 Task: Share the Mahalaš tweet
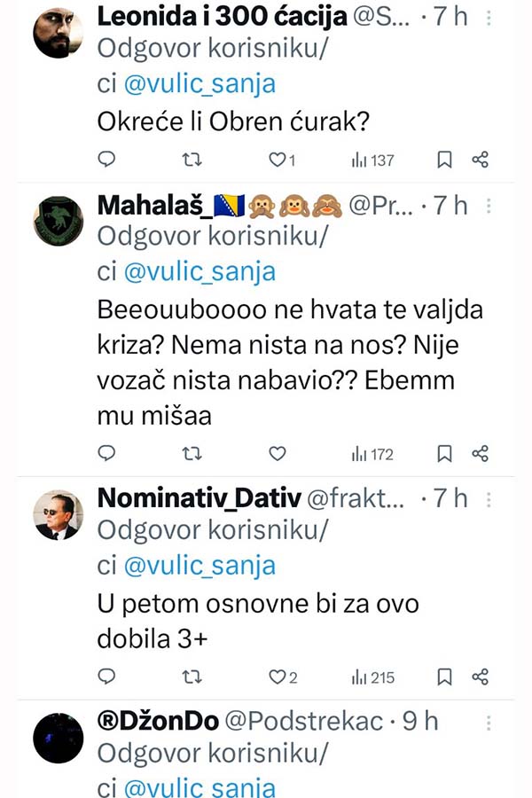[x=481, y=454]
